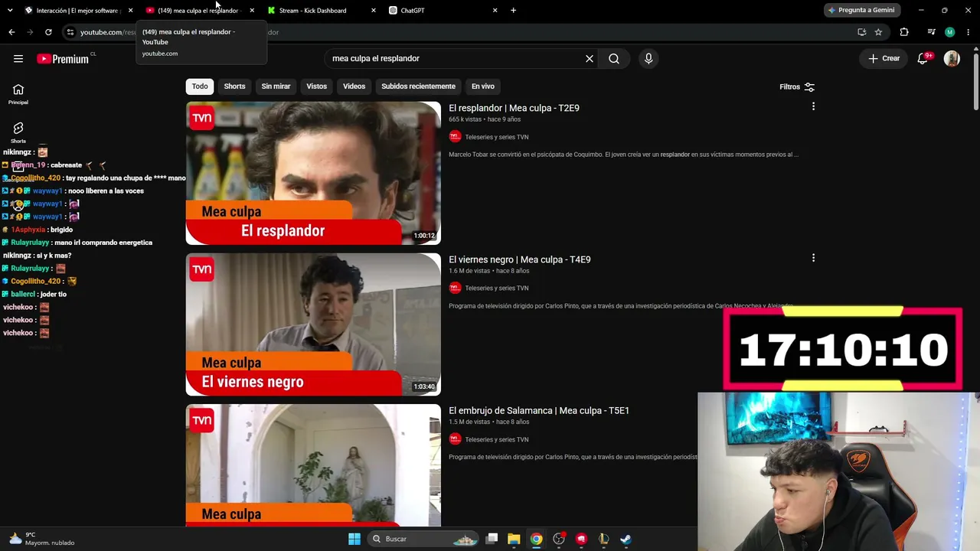Select the Subidos recientemente filter chip
The height and width of the screenshot is (551, 980).
(418, 86)
